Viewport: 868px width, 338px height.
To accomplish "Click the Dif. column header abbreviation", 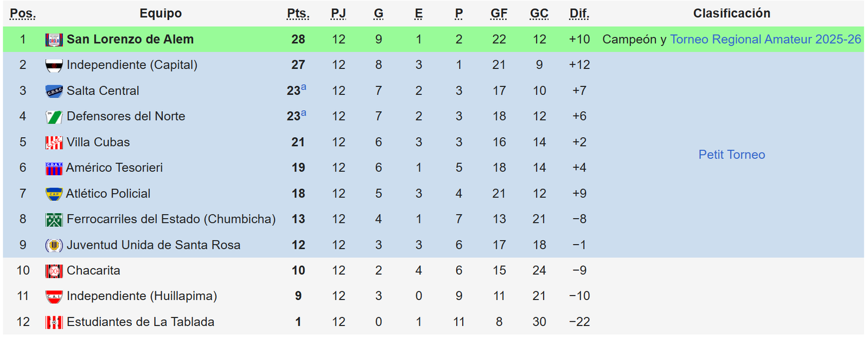I will 579,14.
